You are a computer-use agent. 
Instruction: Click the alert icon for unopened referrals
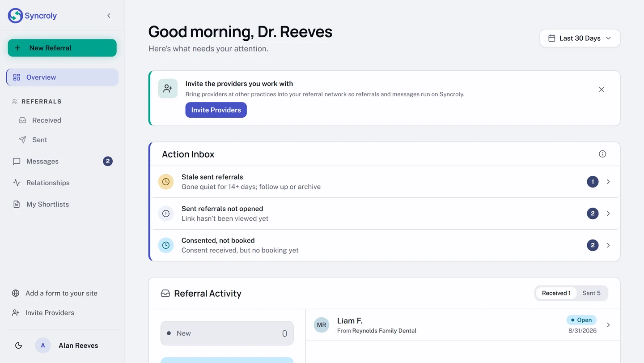click(x=166, y=214)
